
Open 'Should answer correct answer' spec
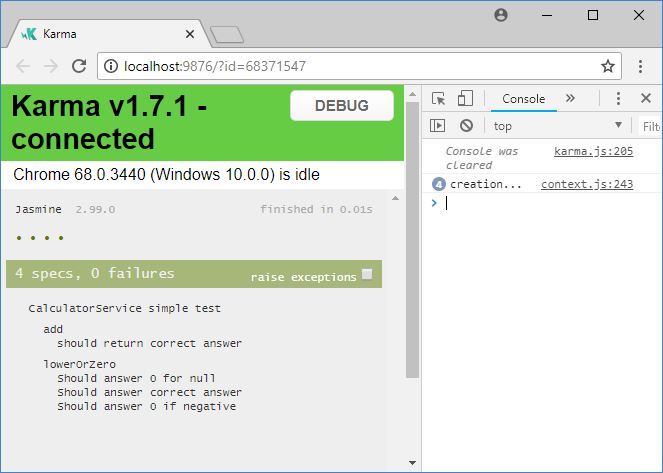pyautogui.click(x=149, y=392)
